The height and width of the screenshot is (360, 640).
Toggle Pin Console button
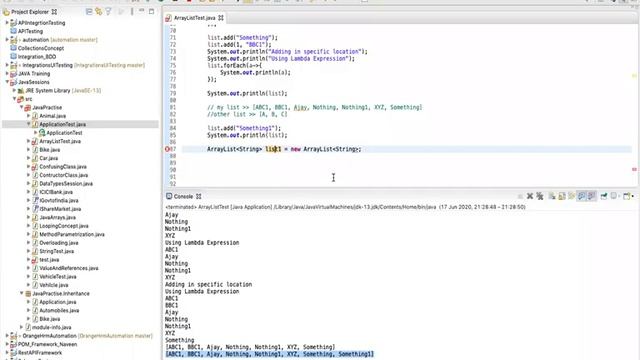604,196
